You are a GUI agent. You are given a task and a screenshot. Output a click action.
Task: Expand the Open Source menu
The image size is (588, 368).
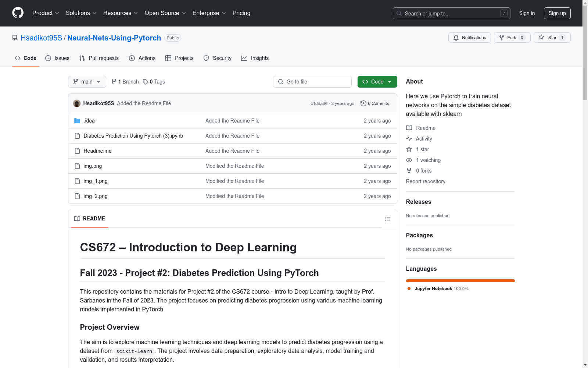(x=165, y=13)
